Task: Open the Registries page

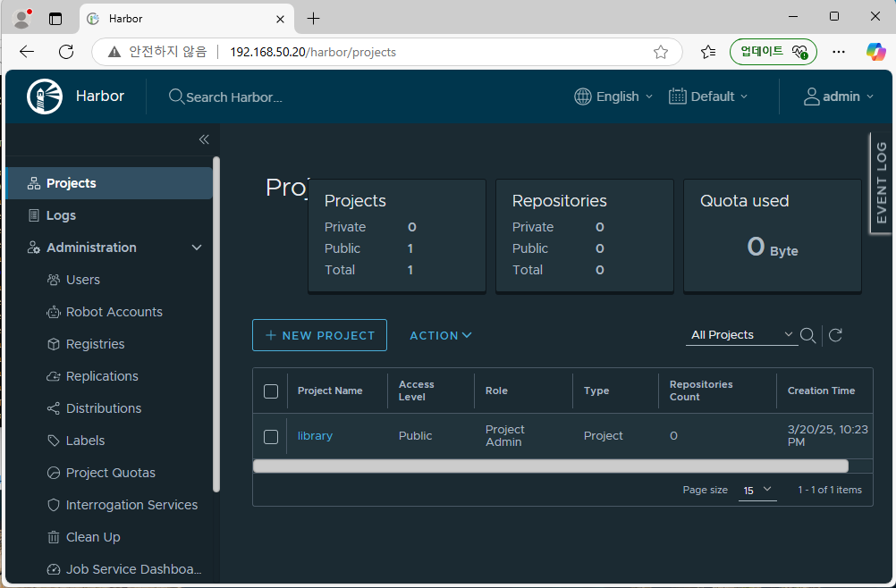Action: coord(95,344)
